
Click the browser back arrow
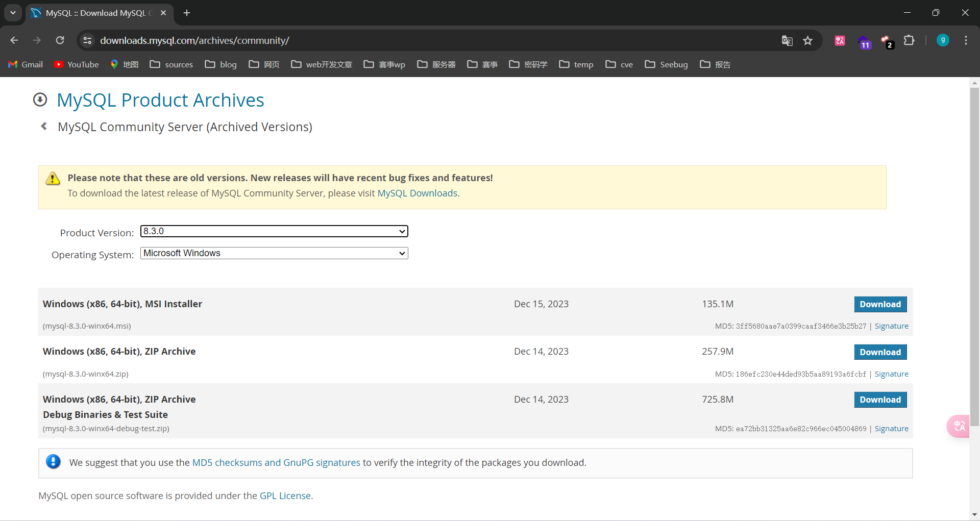pos(14,40)
